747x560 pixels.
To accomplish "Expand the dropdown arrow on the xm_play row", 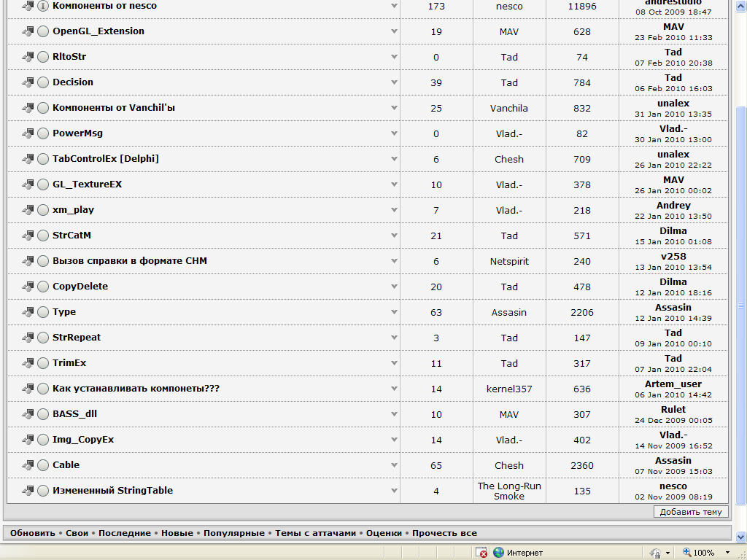I will pyautogui.click(x=394, y=210).
